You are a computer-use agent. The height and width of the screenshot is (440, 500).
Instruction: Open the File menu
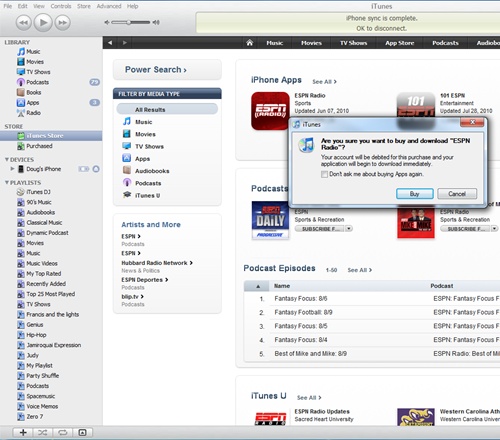tap(8, 6)
